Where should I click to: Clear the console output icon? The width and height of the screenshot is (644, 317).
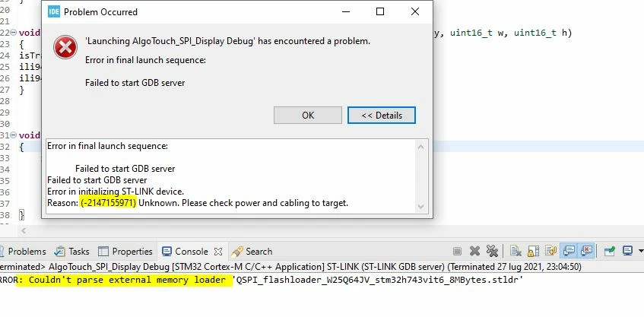pyautogui.click(x=516, y=251)
